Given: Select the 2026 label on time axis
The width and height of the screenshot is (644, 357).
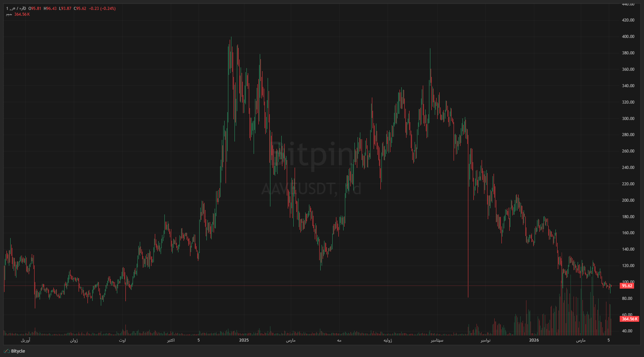Looking at the screenshot, I should pos(534,340).
